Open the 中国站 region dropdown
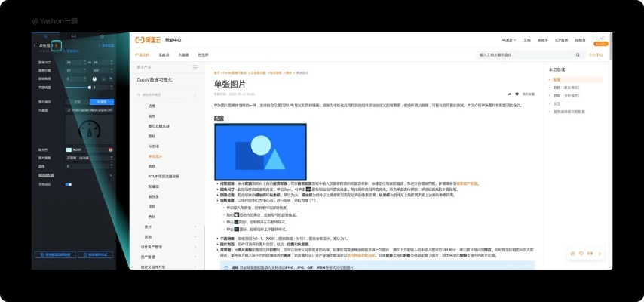The height and width of the screenshot is (302, 644). (508, 39)
